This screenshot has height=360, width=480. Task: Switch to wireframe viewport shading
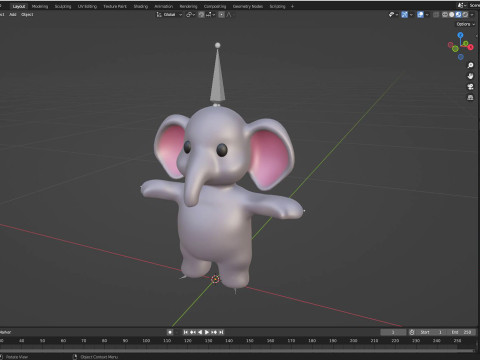(x=445, y=15)
